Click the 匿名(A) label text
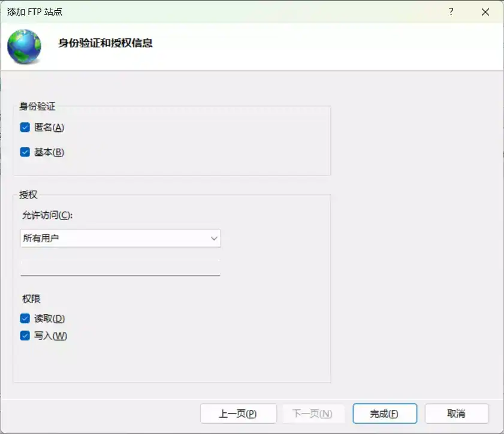This screenshot has width=504, height=434. [x=49, y=127]
